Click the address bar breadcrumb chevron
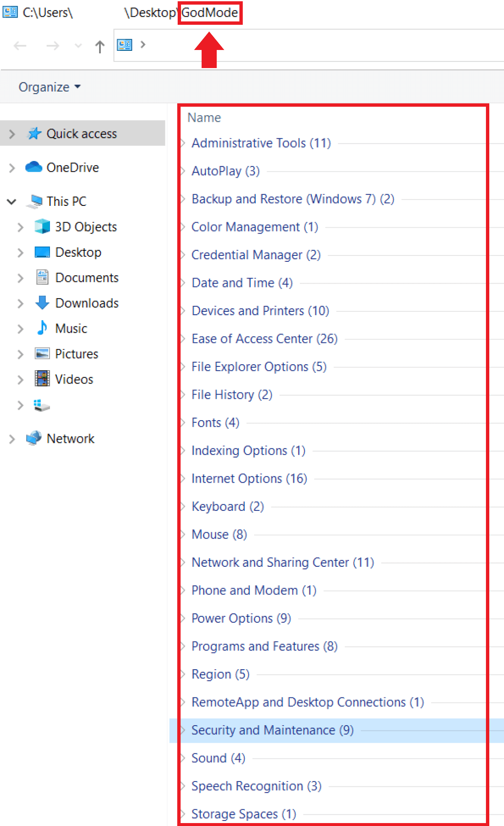 coord(143,44)
